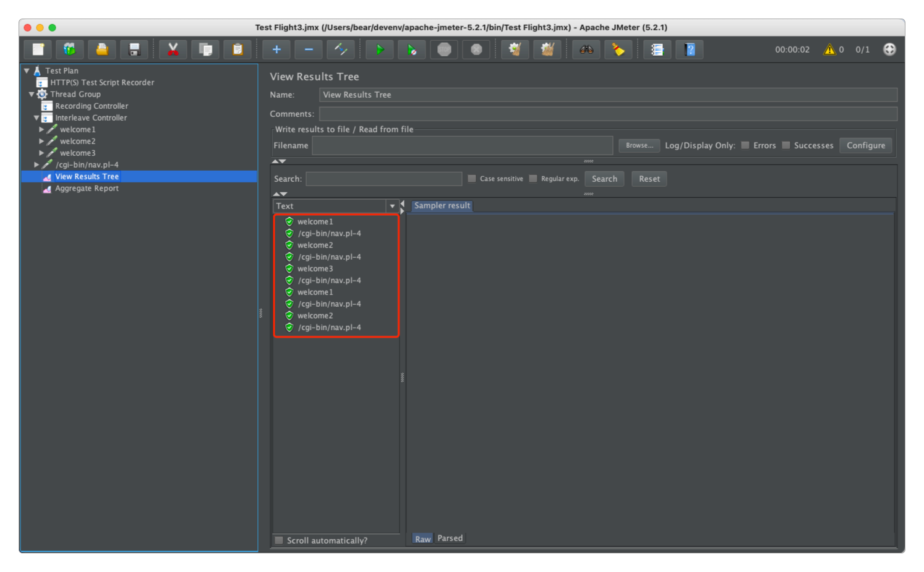This screenshot has height=572, width=924.
Task: Select Aggregate Report in tree
Action: pyautogui.click(x=87, y=188)
